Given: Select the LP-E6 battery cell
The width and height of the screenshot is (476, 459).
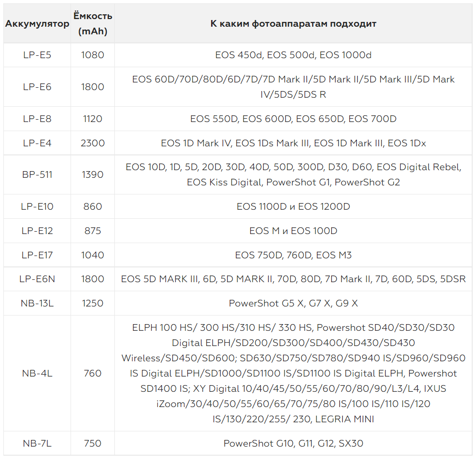Looking at the screenshot, I should (x=37, y=87).
